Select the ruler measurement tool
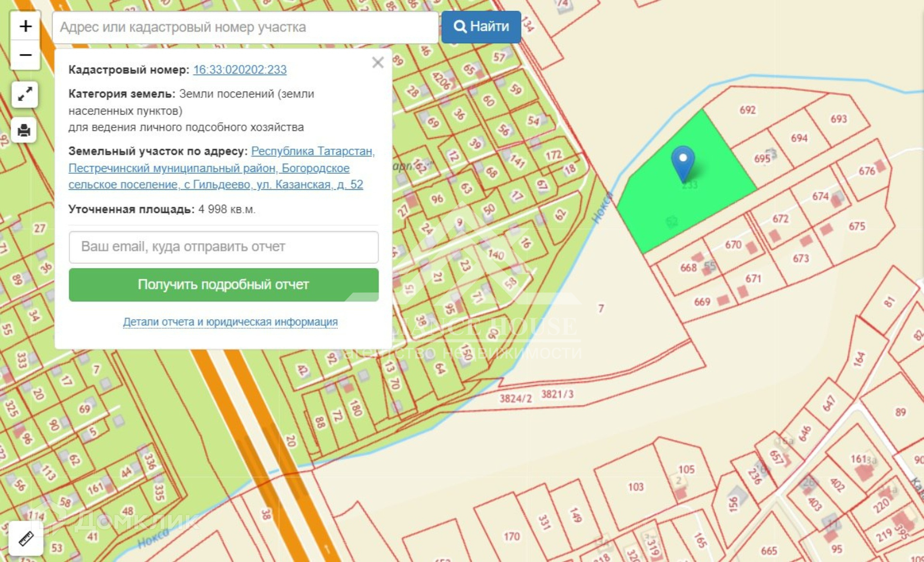924x562 pixels. (26, 538)
